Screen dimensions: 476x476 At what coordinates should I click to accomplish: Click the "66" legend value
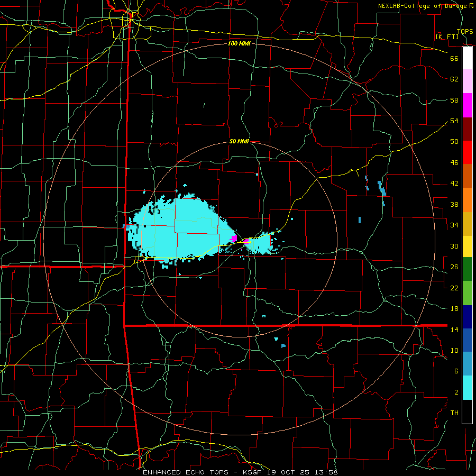tap(454, 58)
